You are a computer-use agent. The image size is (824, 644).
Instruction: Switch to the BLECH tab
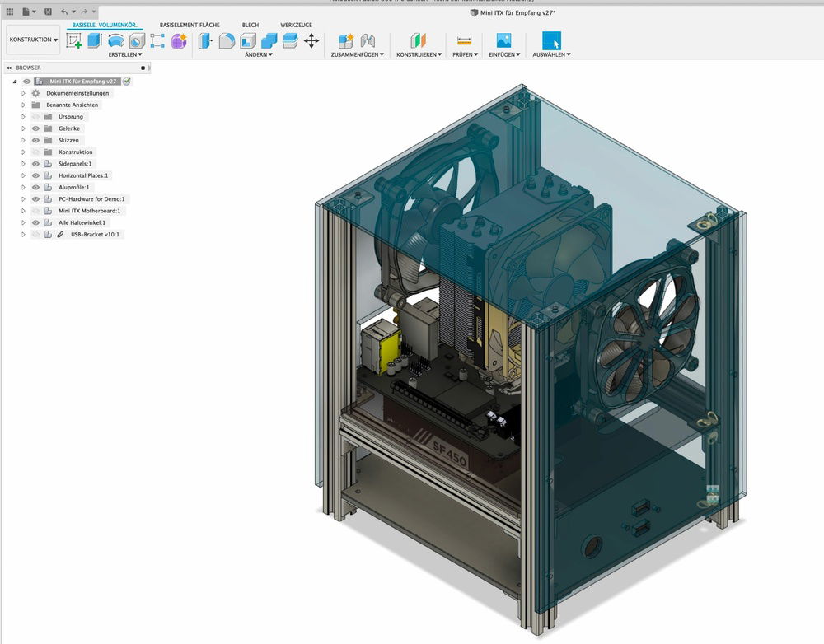click(x=250, y=26)
